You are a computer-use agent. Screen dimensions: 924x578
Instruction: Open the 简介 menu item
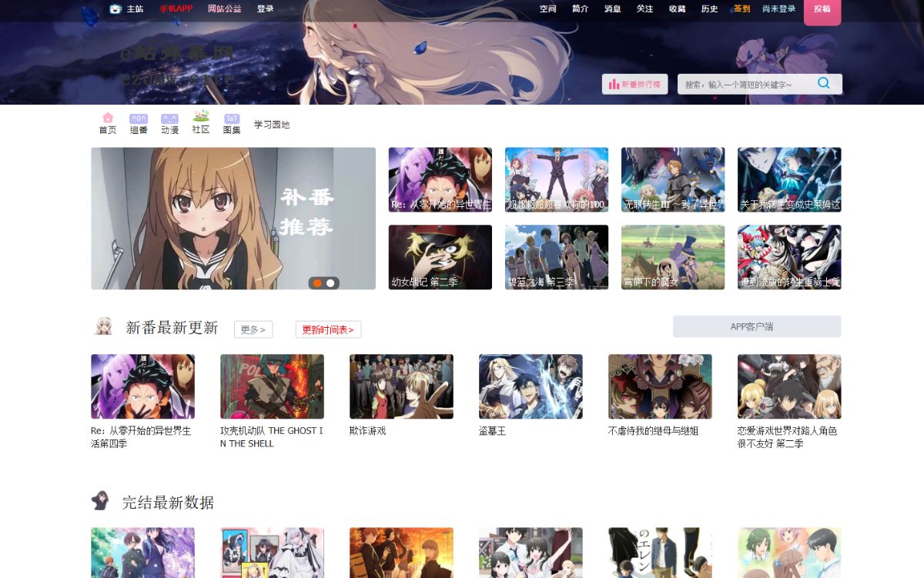click(580, 9)
